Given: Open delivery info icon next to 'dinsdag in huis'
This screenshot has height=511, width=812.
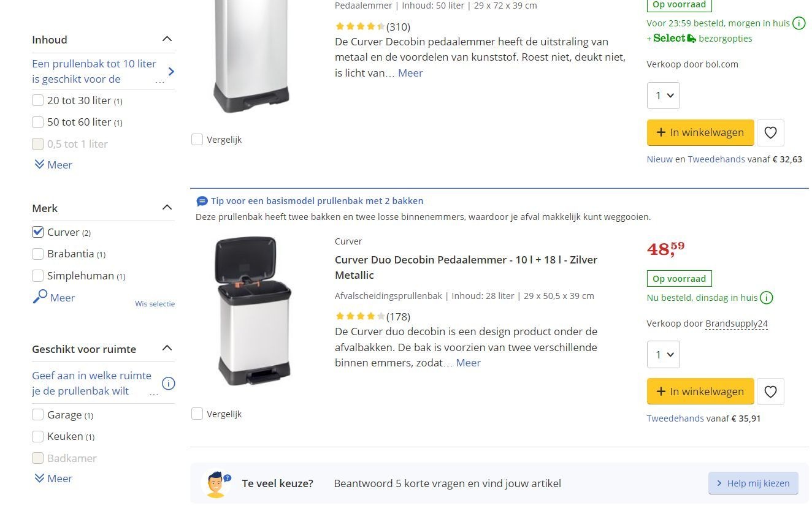Looking at the screenshot, I should [x=767, y=298].
